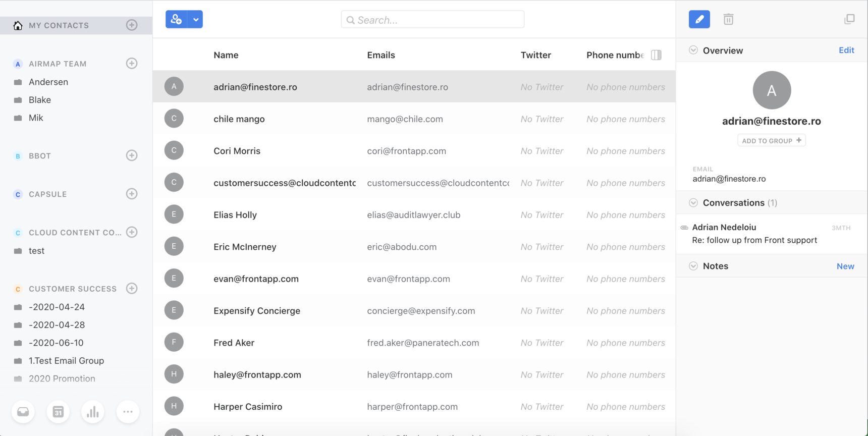
Task: Open the column chooser icon
Action: [656, 55]
